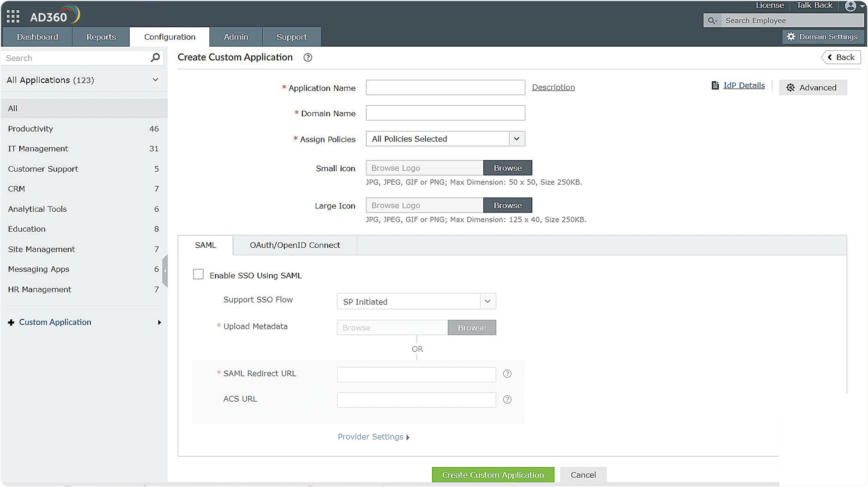Enable SSO Using SAML checkbox

[198, 274]
